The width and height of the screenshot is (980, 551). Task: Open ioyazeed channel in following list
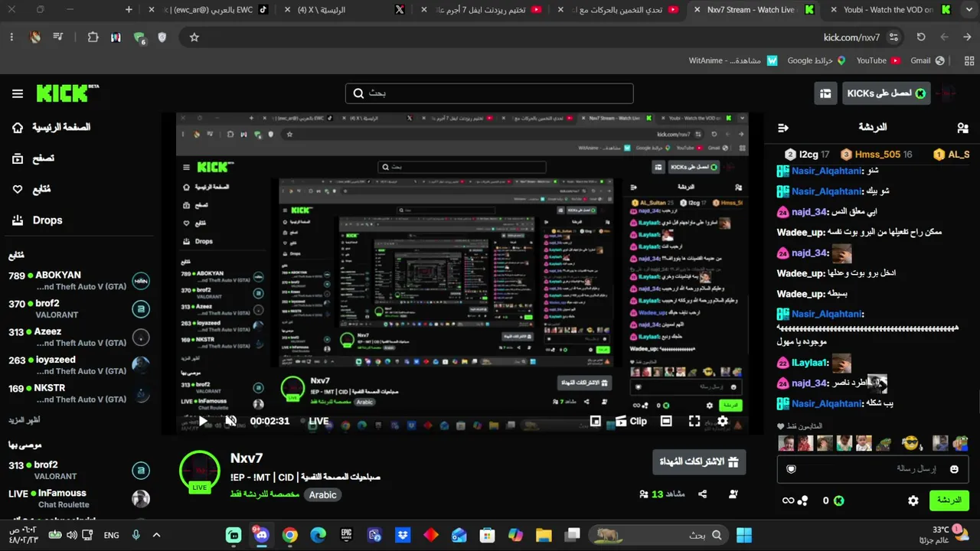pos(79,366)
